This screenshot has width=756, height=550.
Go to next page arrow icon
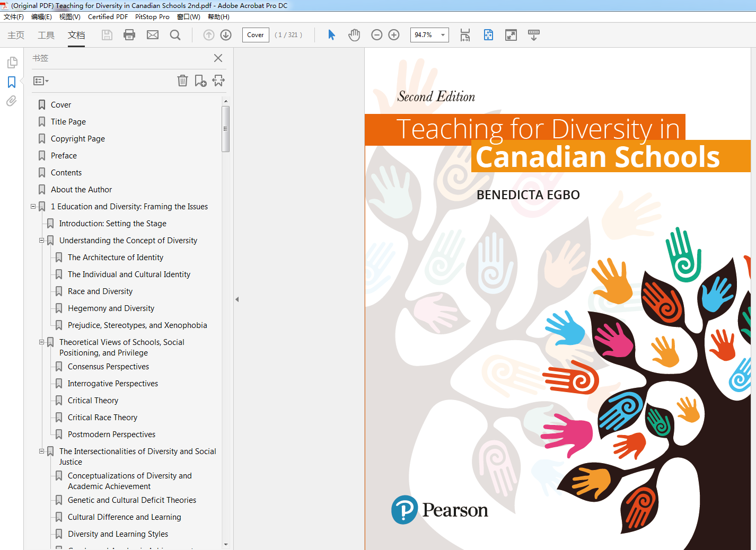[226, 35]
